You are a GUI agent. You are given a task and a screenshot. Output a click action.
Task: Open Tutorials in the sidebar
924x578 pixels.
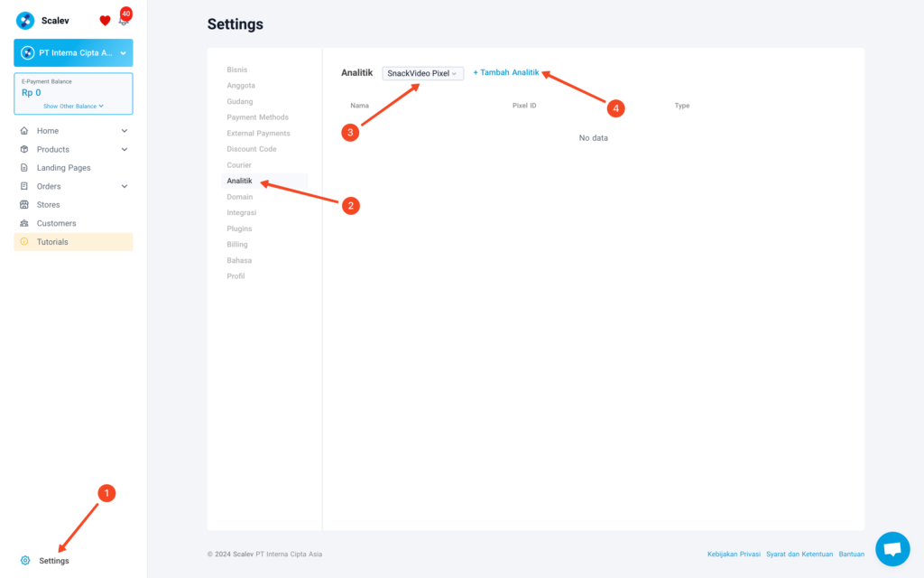(74, 242)
